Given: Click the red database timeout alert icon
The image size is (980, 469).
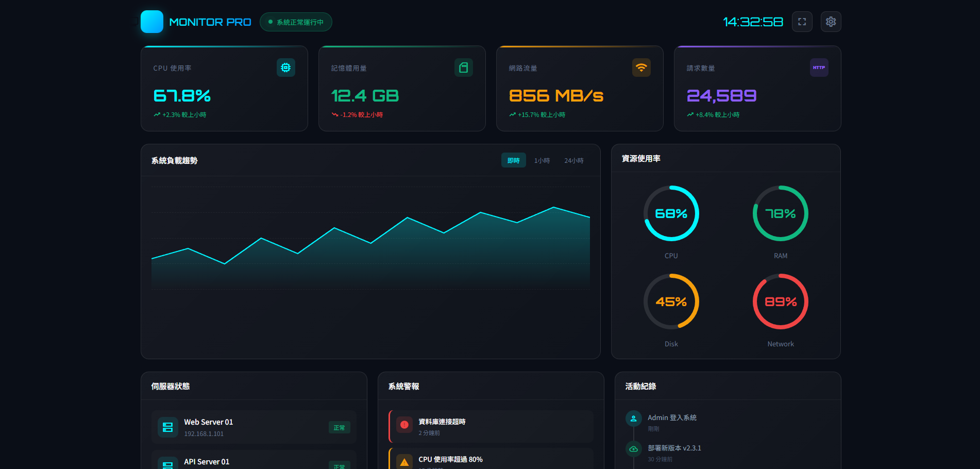Looking at the screenshot, I should pyautogui.click(x=404, y=425).
